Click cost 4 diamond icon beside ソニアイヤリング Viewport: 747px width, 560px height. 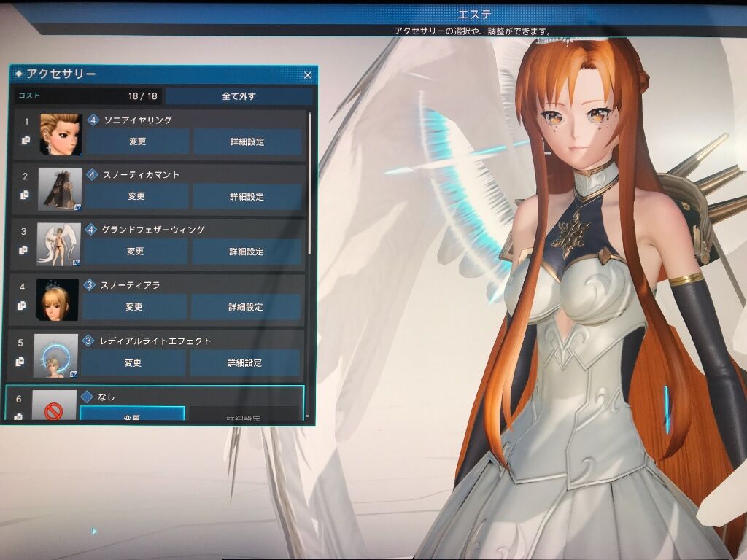pos(93,120)
